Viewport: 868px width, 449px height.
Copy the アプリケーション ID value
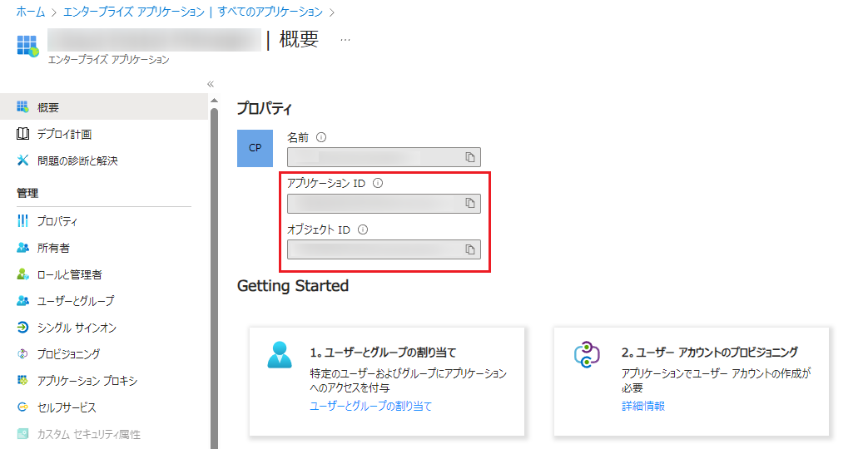pyautogui.click(x=470, y=204)
